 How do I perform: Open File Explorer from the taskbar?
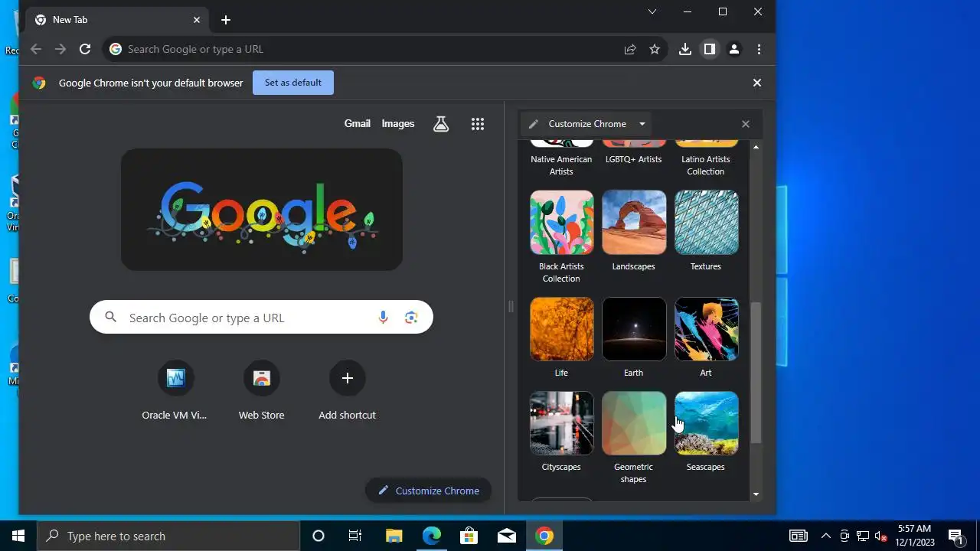click(x=394, y=536)
